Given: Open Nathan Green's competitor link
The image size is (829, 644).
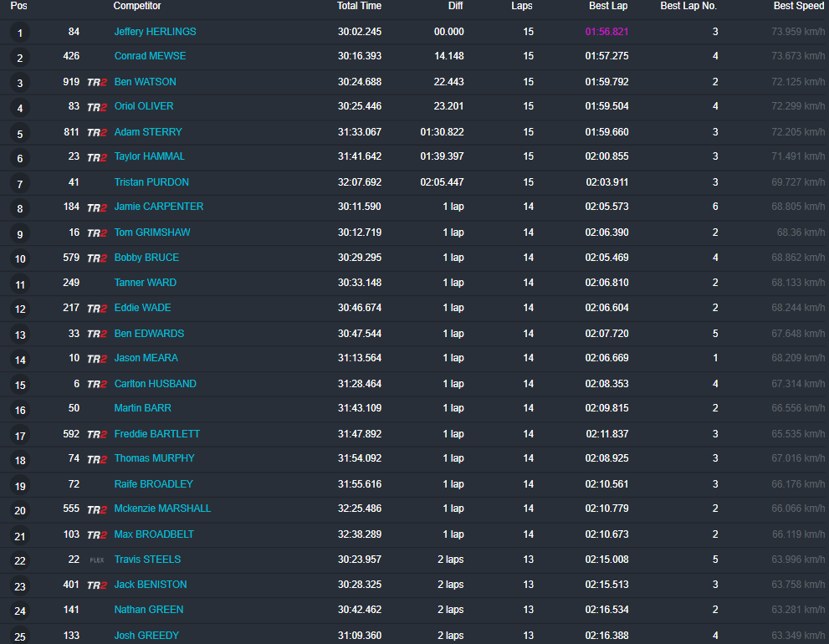Looking at the screenshot, I should (x=148, y=610).
